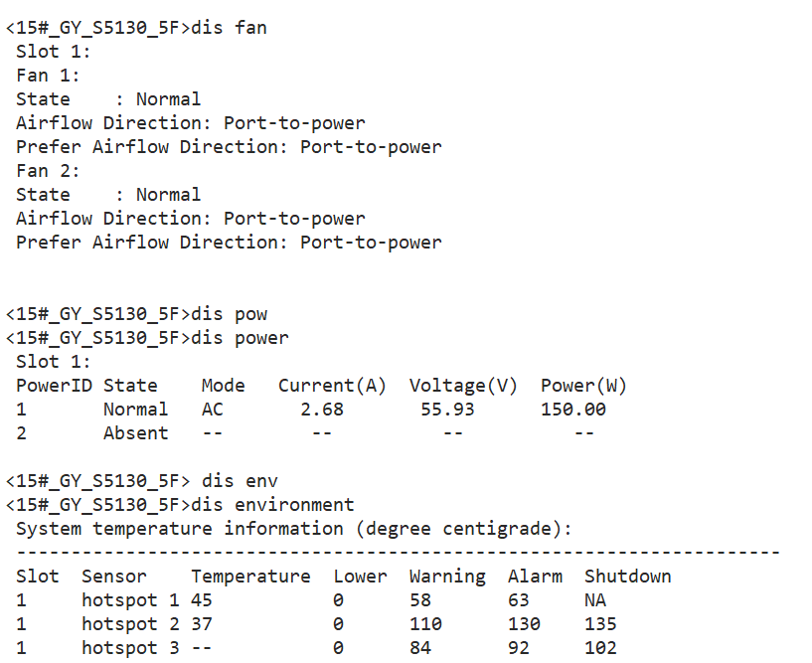Click the Shutdown column header

(x=627, y=577)
